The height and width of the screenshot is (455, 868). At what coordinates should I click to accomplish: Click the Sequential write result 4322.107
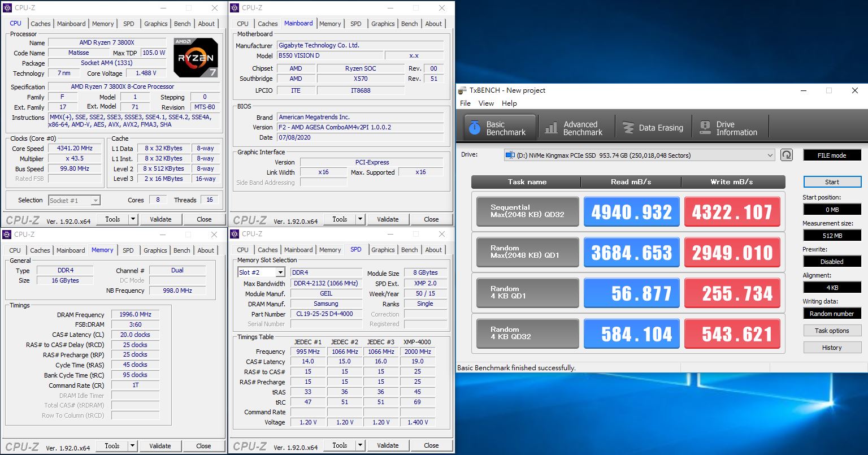732,212
